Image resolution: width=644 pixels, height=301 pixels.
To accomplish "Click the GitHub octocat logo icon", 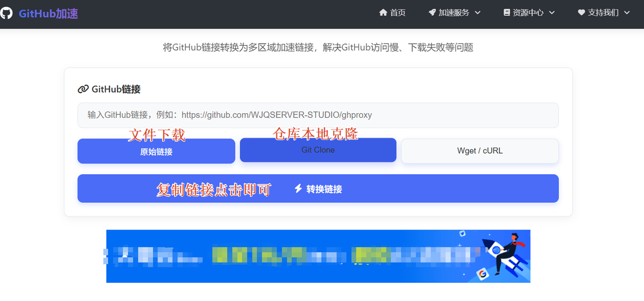I will (x=6, y=13).
